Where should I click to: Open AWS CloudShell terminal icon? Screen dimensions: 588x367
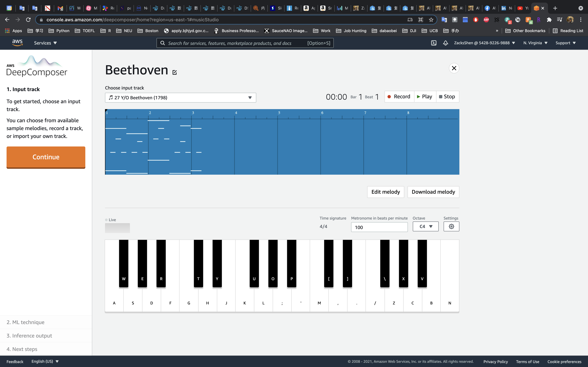click(x=434, y=43)
